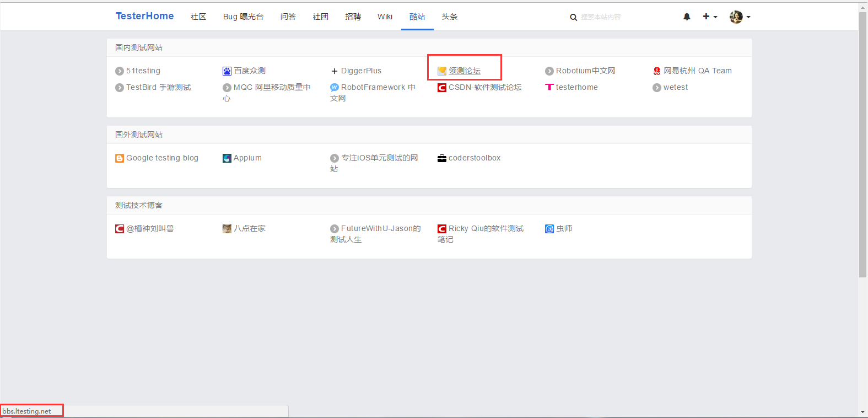Open the testerhome link

pos(577,87)
